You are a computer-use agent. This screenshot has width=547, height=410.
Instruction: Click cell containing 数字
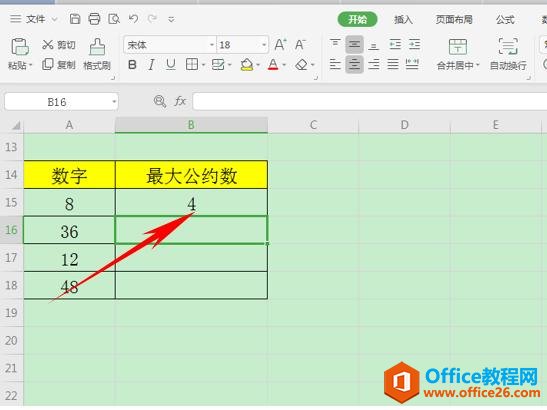(x=69, y=175)
